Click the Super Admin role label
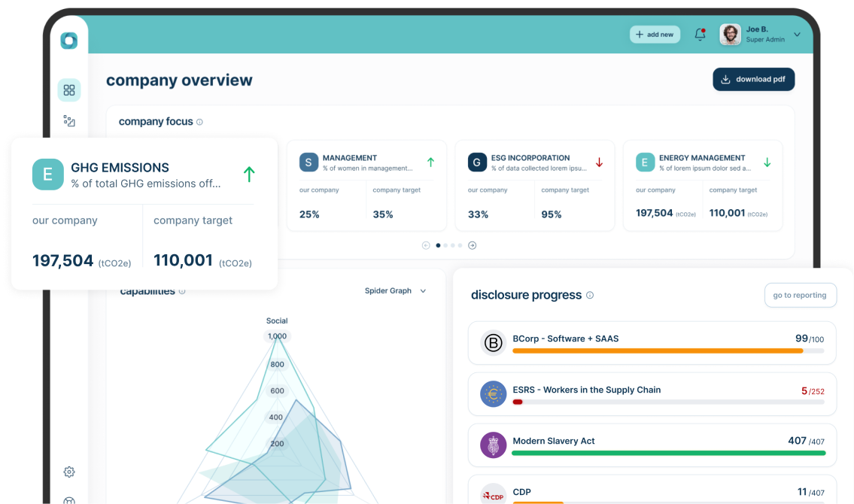Viewport: 854px width, 504px height. pyautogui.click(x=765, y=40)
